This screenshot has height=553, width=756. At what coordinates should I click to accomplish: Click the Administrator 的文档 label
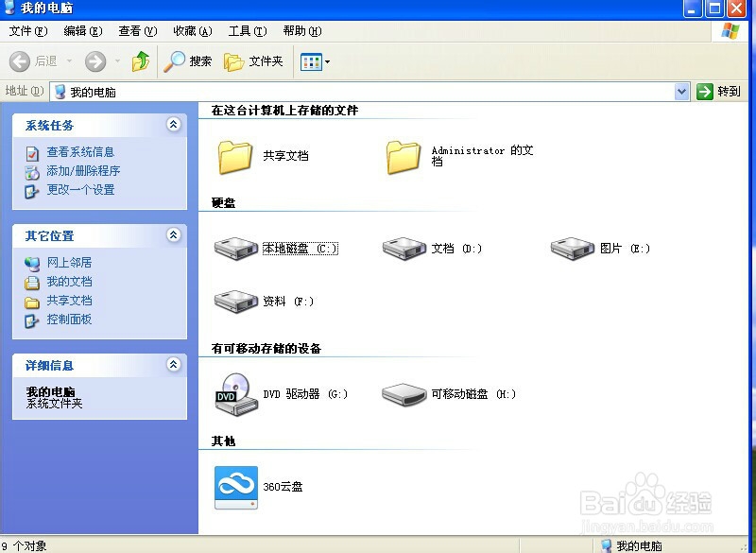(482, 156)
